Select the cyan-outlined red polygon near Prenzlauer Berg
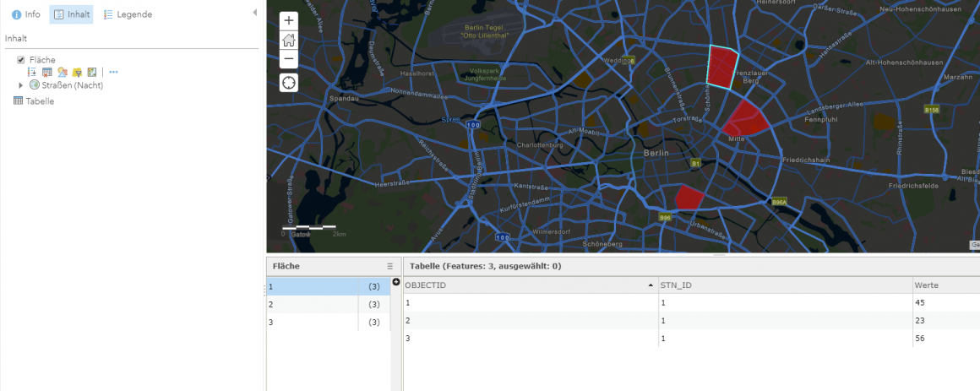This screenshot has height=391, width=980. click(721, 68)
